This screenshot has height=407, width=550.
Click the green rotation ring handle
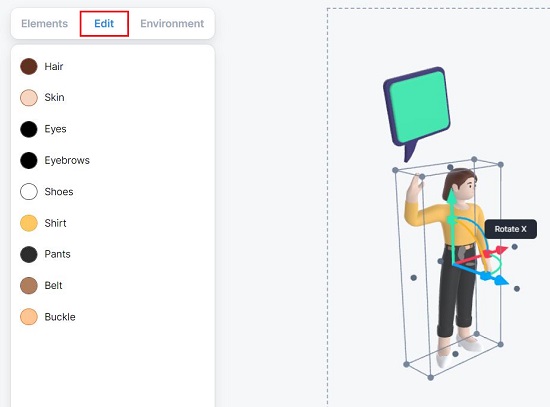(499, 265)
